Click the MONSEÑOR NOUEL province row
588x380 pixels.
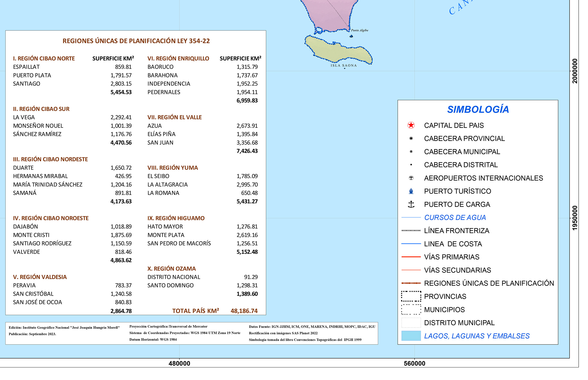(72, 126)
